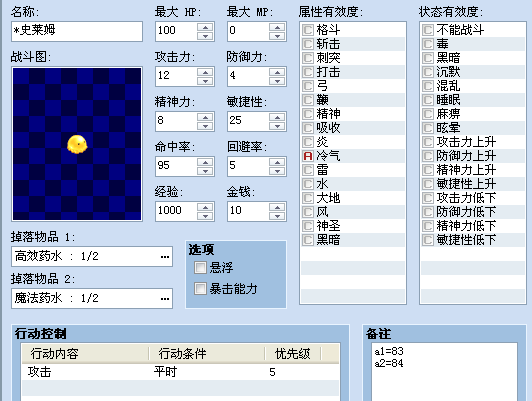Click the 大地 element rank icon
The image size is (532, 401).
click(308, 198)
